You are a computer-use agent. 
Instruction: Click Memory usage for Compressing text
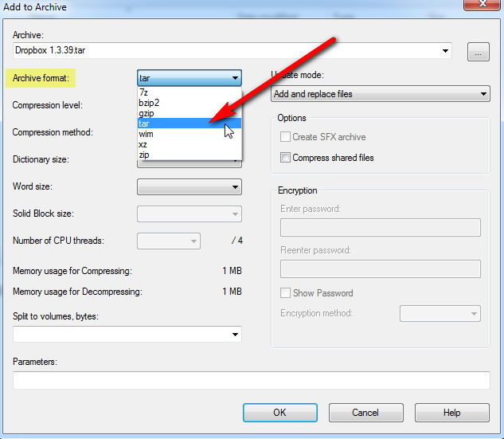[72, 271]
